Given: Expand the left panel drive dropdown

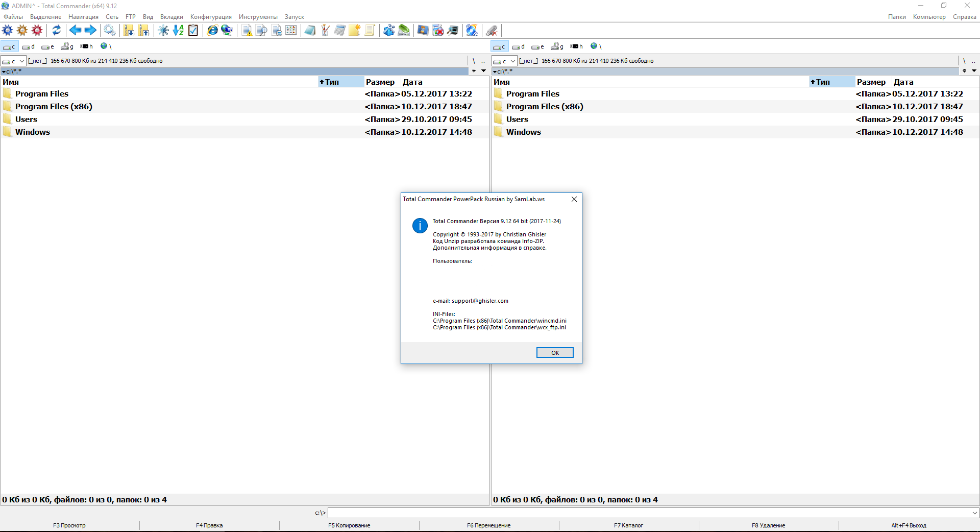Looking at the screenshot, I should click(13, 61).
